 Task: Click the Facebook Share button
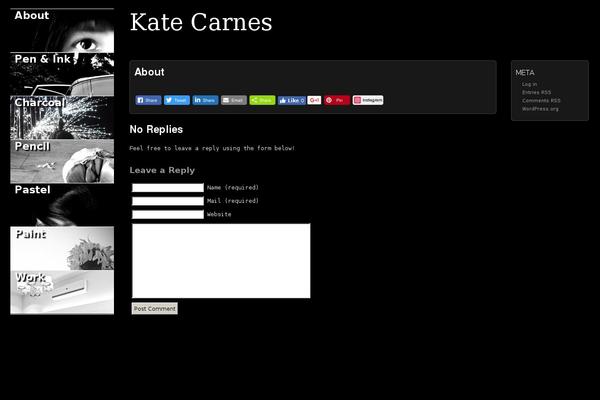coord(148,100)
